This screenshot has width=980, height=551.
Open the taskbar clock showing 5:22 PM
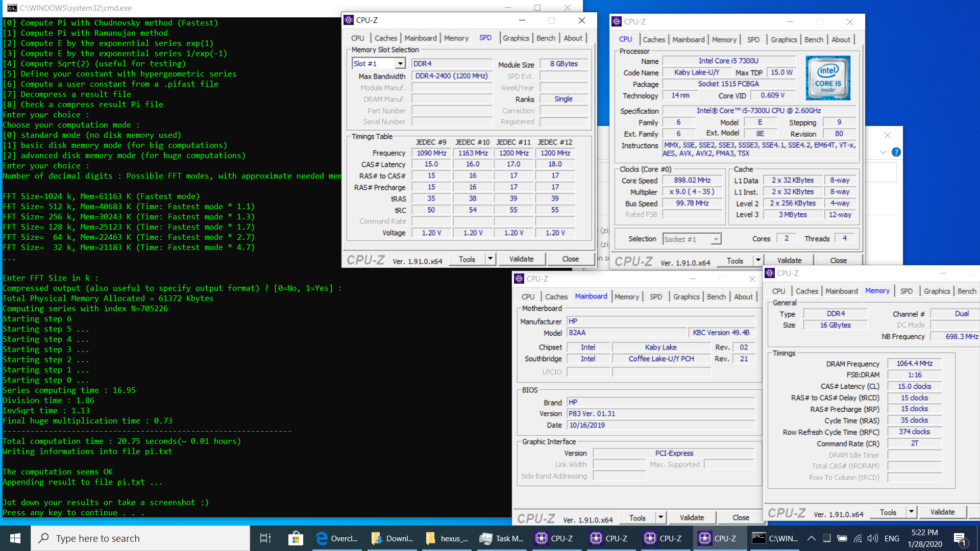pyautogui.click(x=924, y=538)
